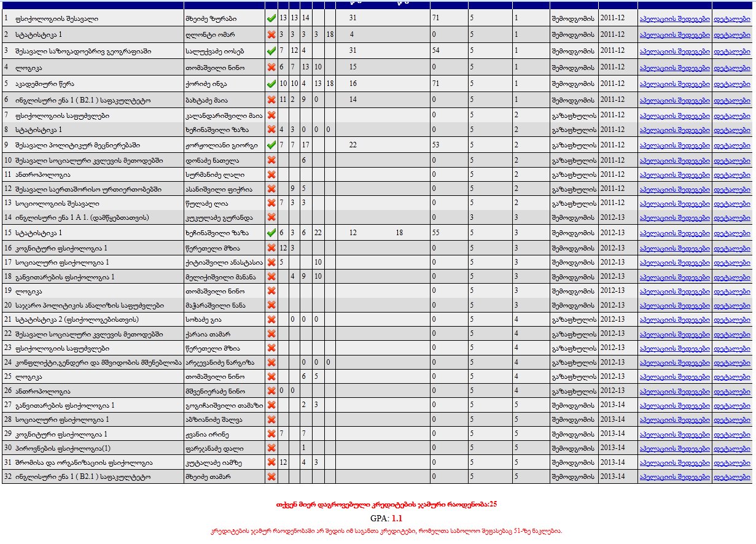Image resolution: width=756 pixels, height=544 pixels.
Task: Open the დეტალები link in row 22
Action: (731, 335)
